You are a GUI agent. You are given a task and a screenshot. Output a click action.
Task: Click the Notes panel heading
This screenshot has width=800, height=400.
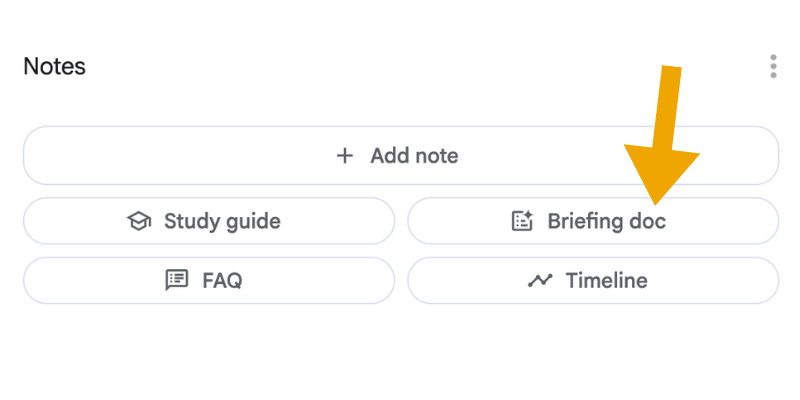coord(54,67)
